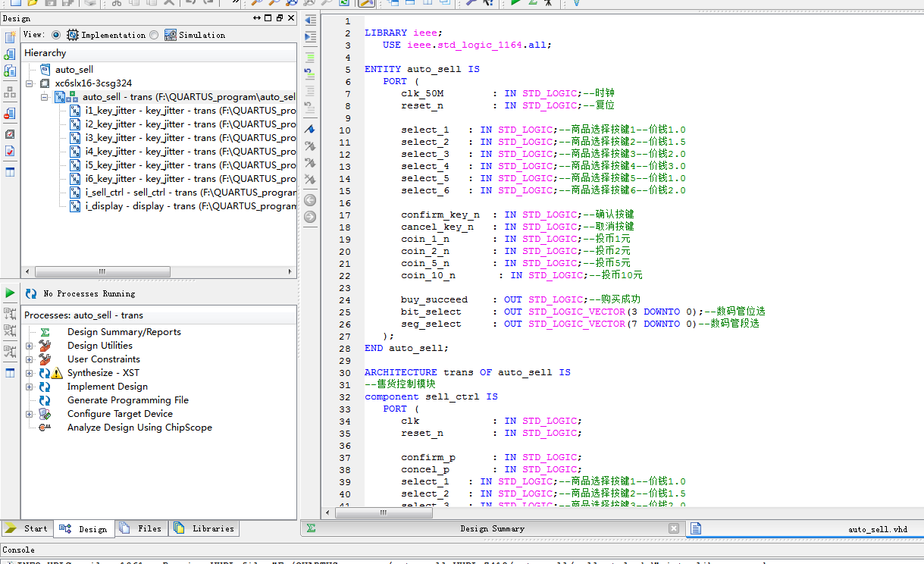The width and height of the screenshot is (924, 564).
Task: Click the grey Forward navigation arrow
Action: coord(310,217)
